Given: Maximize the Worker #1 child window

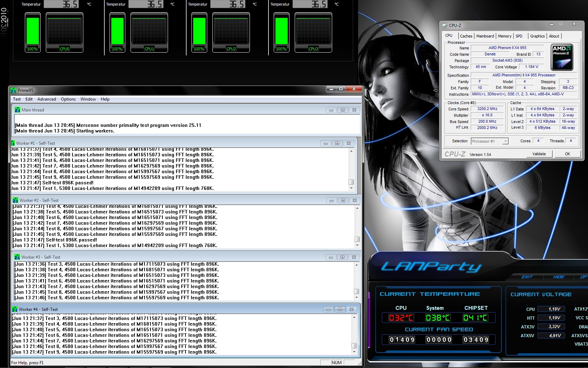Looking at the screenshot, I should (337, 143).
